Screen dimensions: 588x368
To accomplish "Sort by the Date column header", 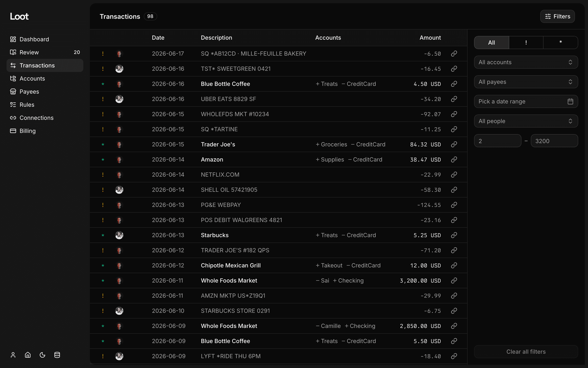I will 158,38.
